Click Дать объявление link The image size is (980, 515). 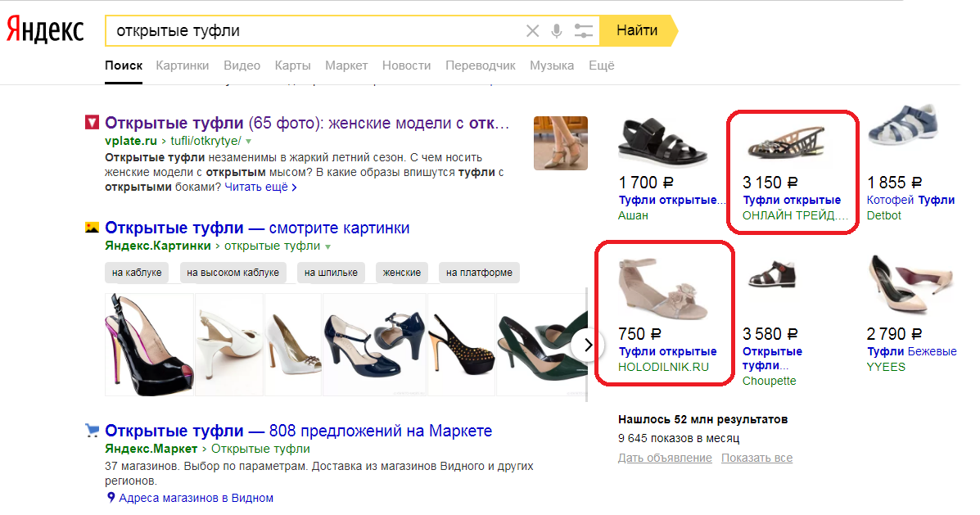[665, 458]
